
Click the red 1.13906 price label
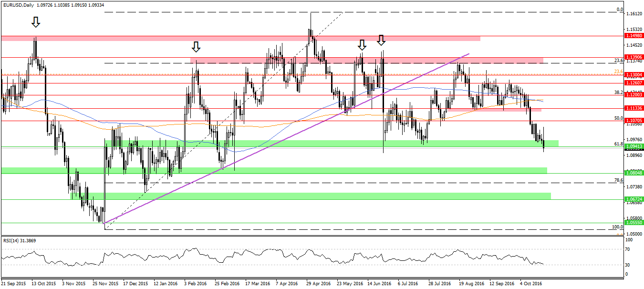tap(634, 57)
